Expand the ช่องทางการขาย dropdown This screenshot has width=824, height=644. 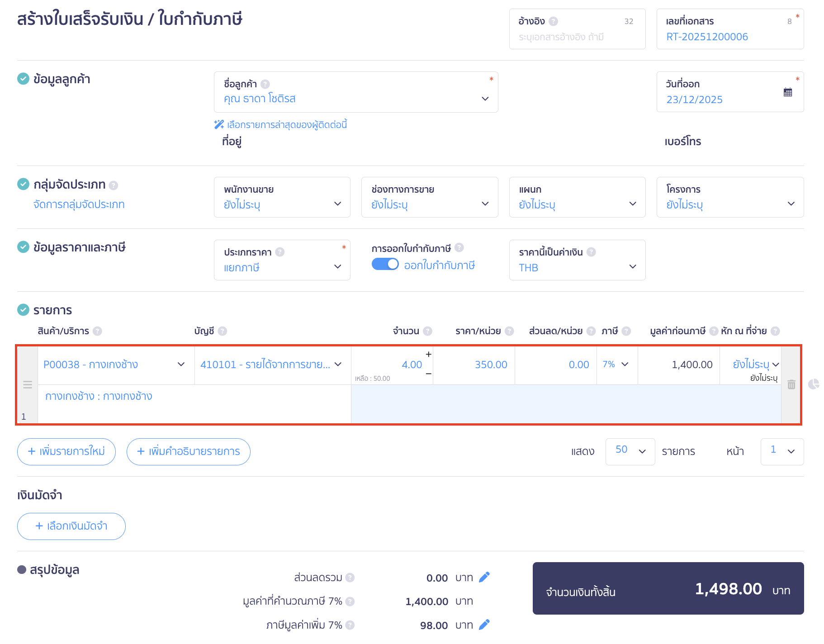(429, 197)
